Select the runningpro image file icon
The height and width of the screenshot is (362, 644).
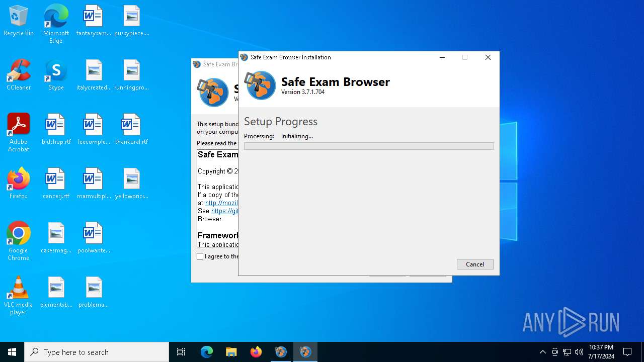click(x=131, y=75)
